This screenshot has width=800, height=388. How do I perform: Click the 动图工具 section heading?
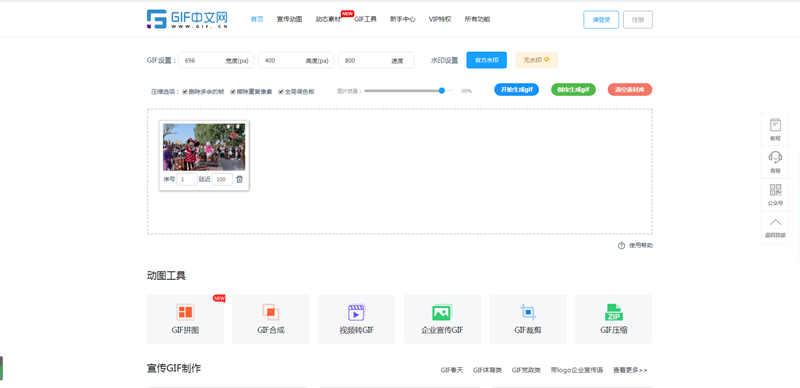[166, 276]
